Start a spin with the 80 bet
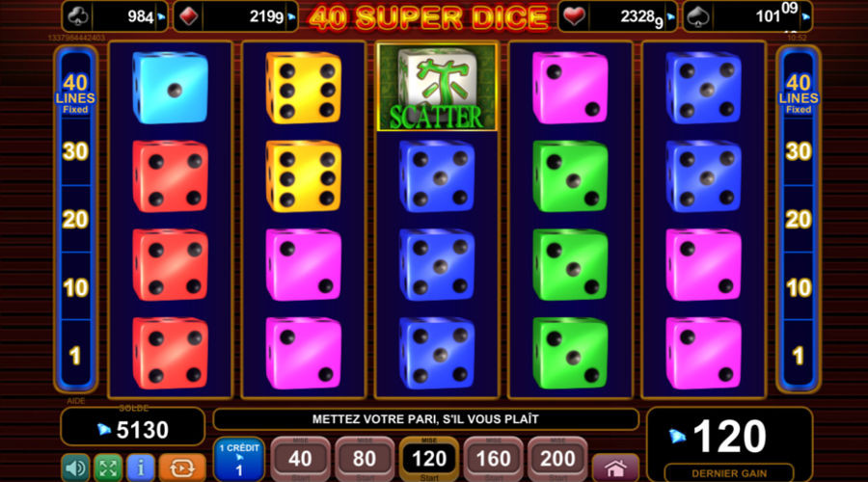This screenshot has height=482, width=868. (365, 459)
